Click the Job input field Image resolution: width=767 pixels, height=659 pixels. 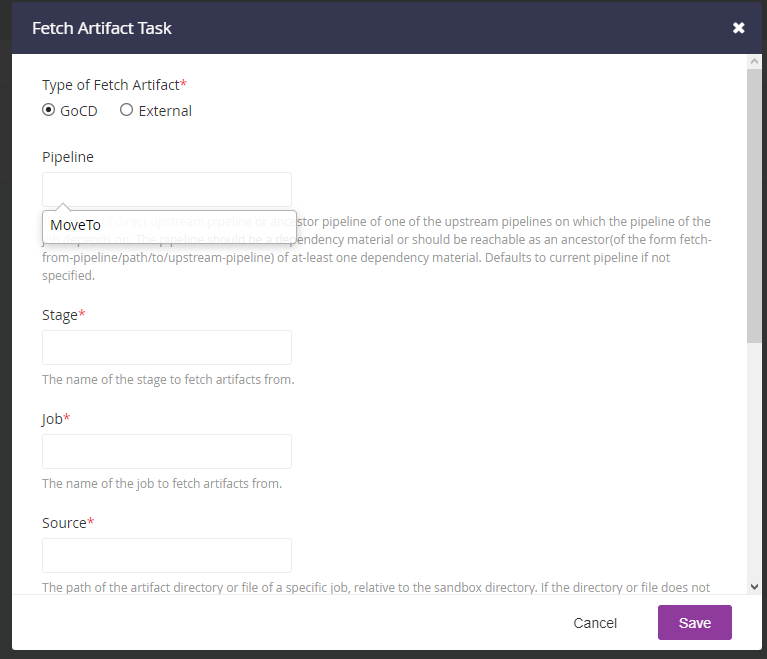click(x=167, y=452)
